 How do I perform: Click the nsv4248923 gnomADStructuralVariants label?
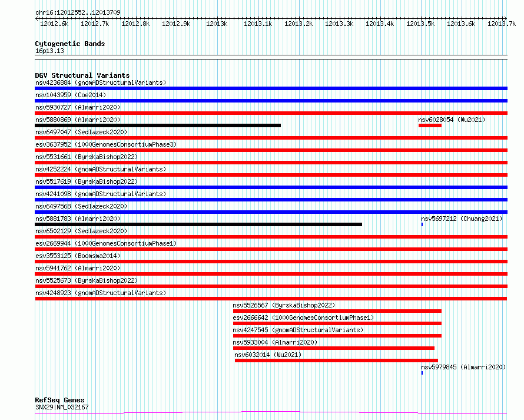pos(101,293)
